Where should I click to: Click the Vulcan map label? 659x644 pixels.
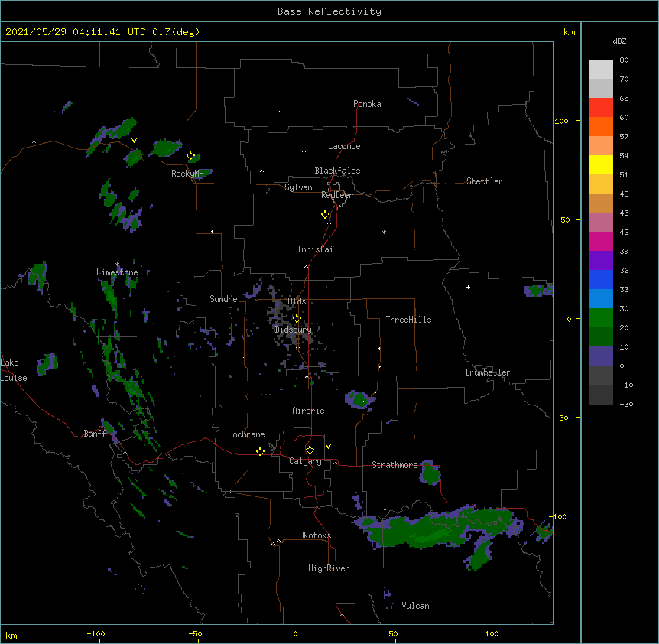(x=415, y=606)
